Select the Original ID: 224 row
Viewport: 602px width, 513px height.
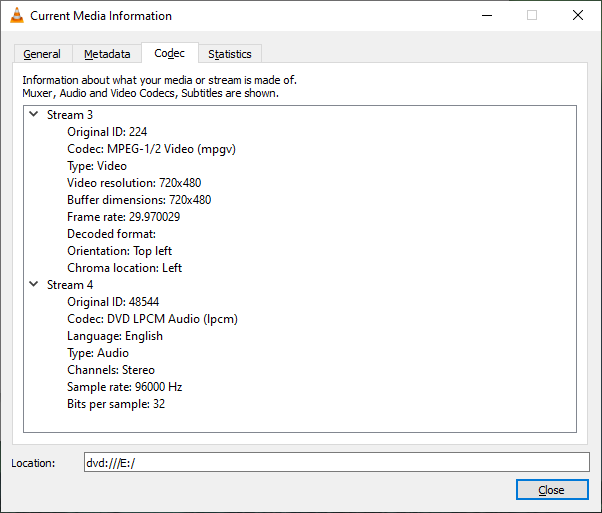pyautogui.click(x=107, y=132)
